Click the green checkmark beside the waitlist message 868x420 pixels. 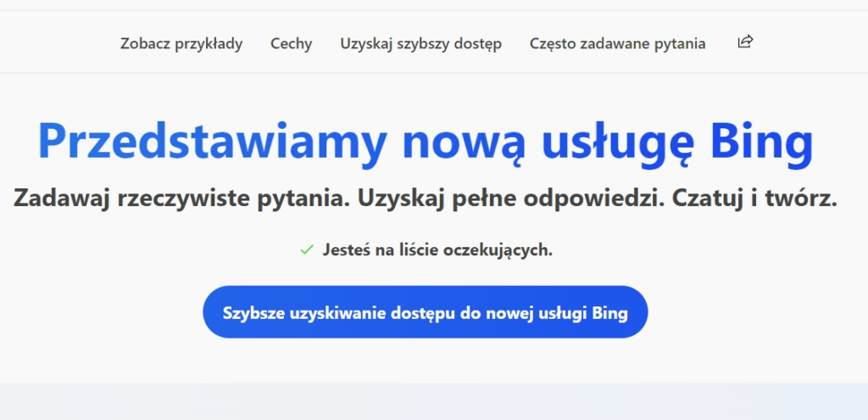point(307,250)
